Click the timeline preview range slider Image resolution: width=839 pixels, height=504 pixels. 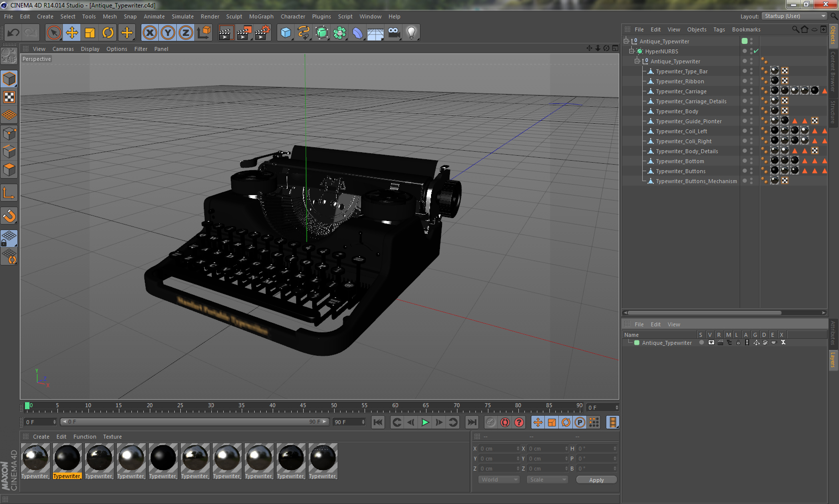(195, 422)
